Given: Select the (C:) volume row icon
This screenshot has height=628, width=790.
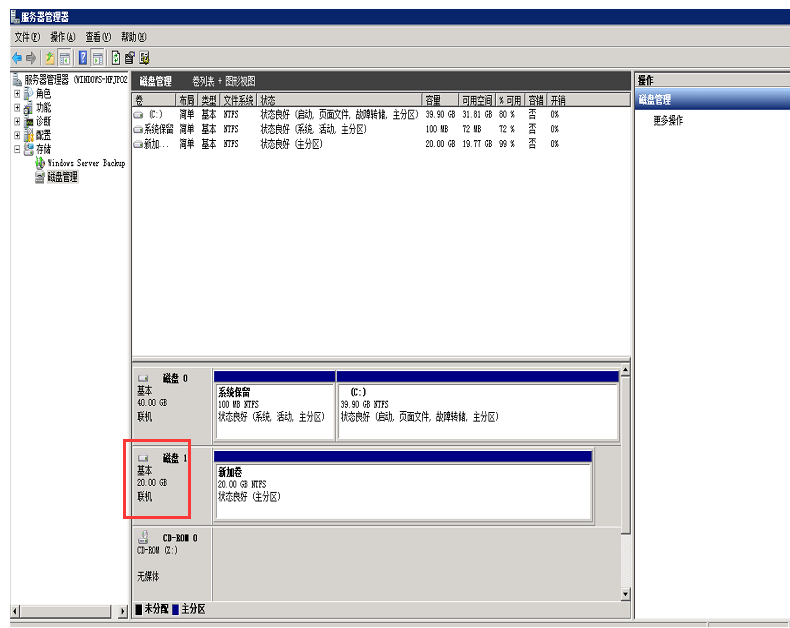Looking at the screenshot, I should click(139, 115).
